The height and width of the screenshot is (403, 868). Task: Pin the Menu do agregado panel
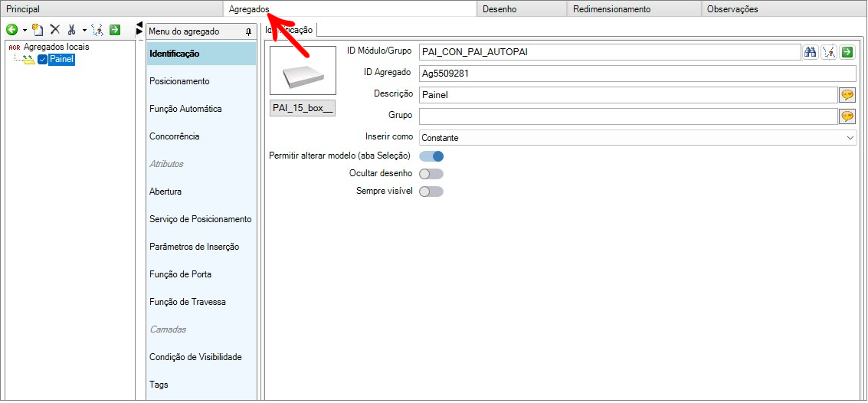(248, 32)
